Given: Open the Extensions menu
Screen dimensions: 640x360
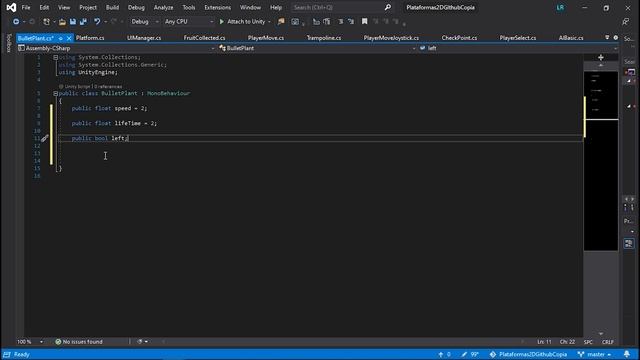Looking at the screenshot, I should click(x=218, y=7).
